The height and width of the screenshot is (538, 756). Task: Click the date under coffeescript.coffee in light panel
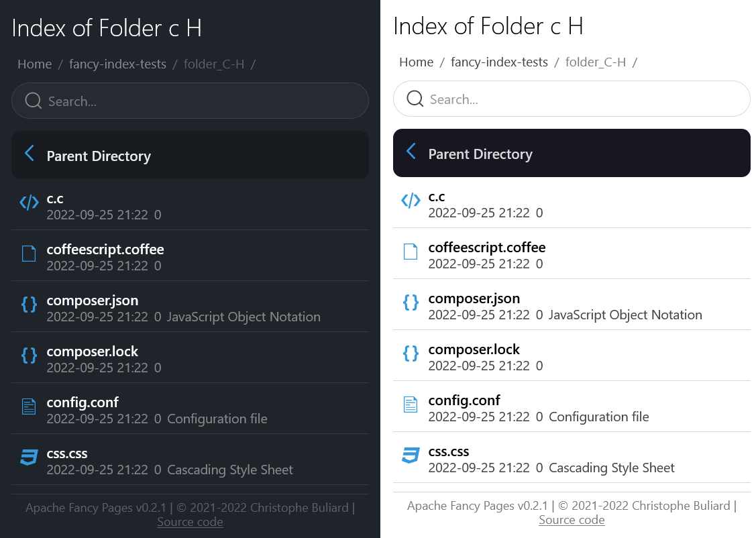pyautogui.click(x=479, y=264)
